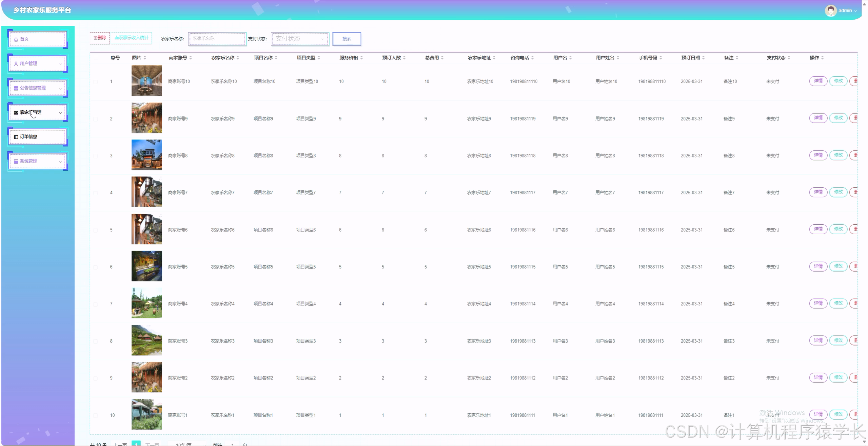Screen dimensions: 868x446
Task: Click the user icon in 用户管理
Action: (x=16, y=64)
